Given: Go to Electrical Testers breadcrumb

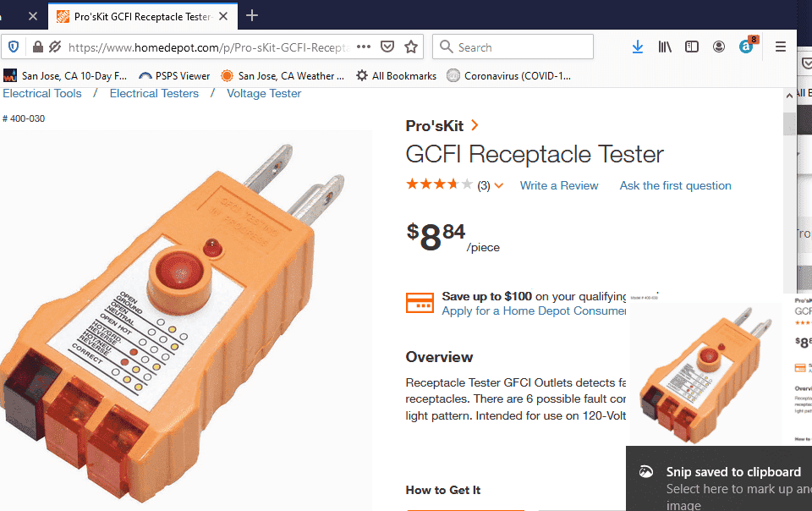Looking at the screenshot, I should [154, 93].
